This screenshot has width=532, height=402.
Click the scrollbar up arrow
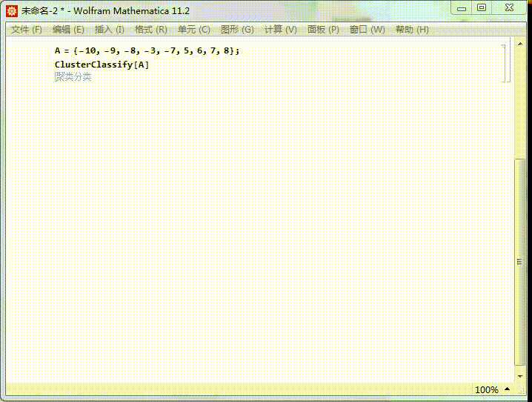520,44
